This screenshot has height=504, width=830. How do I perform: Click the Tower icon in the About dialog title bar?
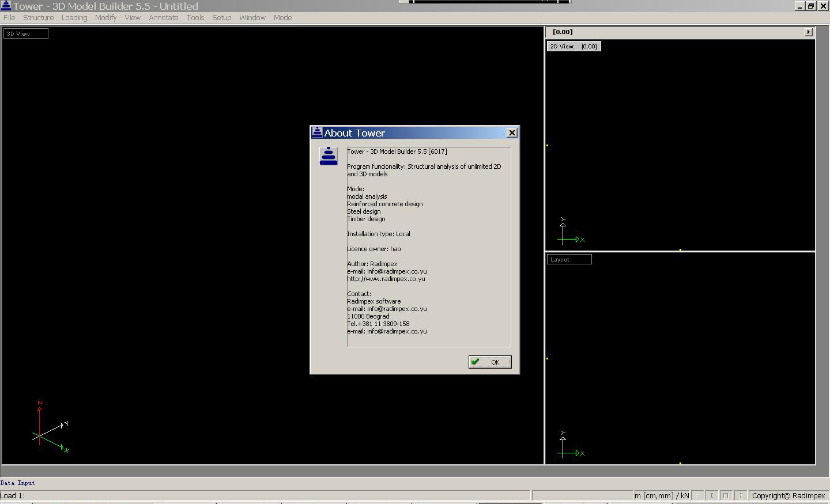(317, 132)
